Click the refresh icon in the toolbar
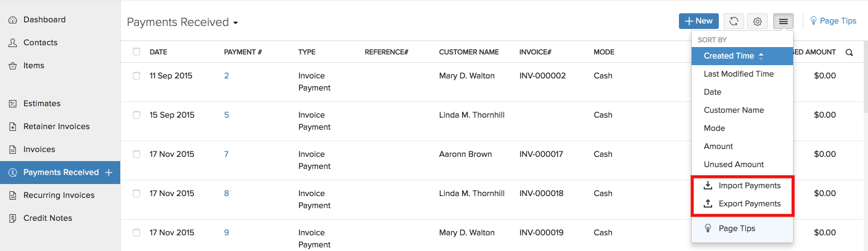The image size is (868, 251). 733,21
